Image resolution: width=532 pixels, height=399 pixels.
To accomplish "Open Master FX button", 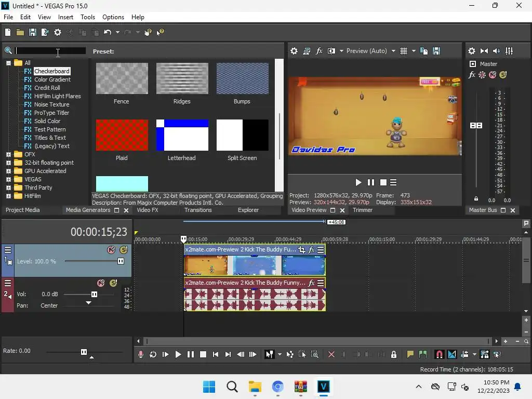I will pyautogui.click(x=472, y=75).
